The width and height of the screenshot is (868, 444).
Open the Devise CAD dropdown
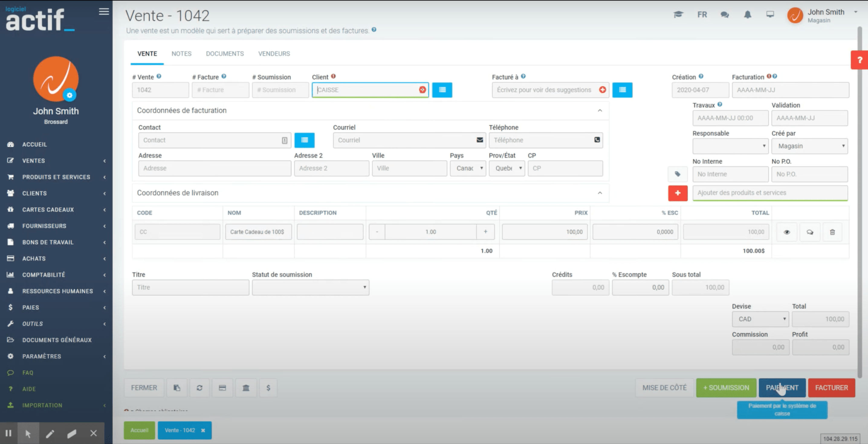coord(760,319)
